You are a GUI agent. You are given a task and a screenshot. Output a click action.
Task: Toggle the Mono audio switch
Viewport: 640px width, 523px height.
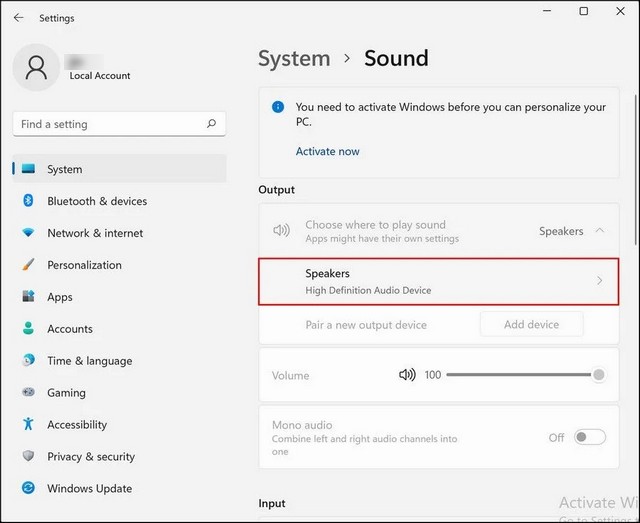coord(590,437)
